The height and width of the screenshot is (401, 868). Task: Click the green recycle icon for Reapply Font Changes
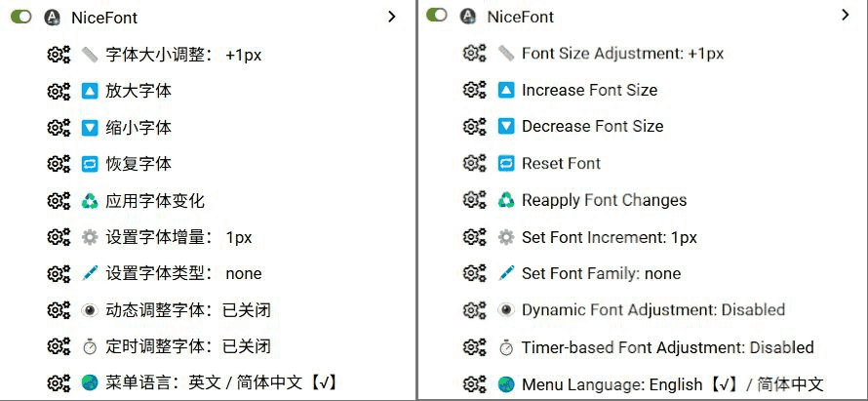pyautogui.click(x=505, y=200)
